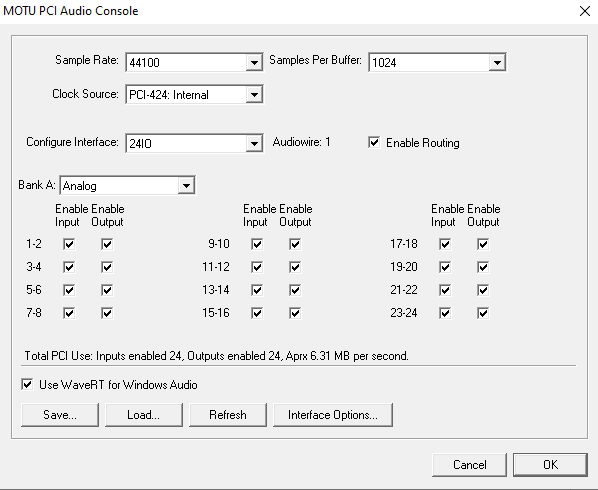Open the Bank A dropdown
598x490 pixels.
(x=127, y=186)
